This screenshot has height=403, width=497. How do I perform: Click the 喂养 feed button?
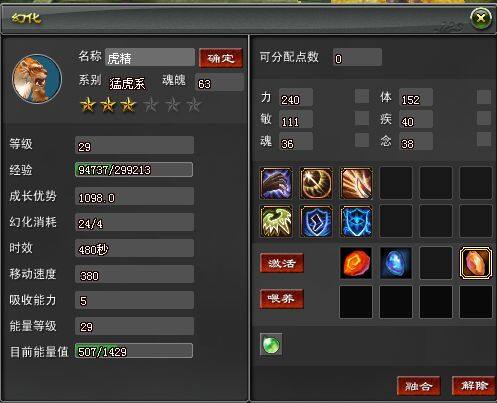click(282, 298)
